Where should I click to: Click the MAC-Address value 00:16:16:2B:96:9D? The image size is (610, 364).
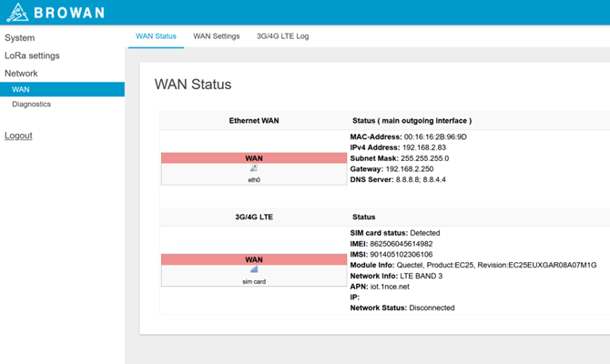[x=435, y=136]
